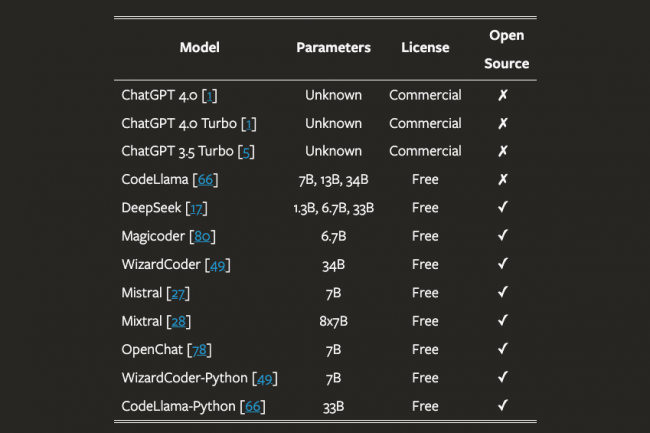Open reference 27 next to Mistral
The width and height of the screenshot is (650, 433).
pyautogui.click(x=180, y=293)
